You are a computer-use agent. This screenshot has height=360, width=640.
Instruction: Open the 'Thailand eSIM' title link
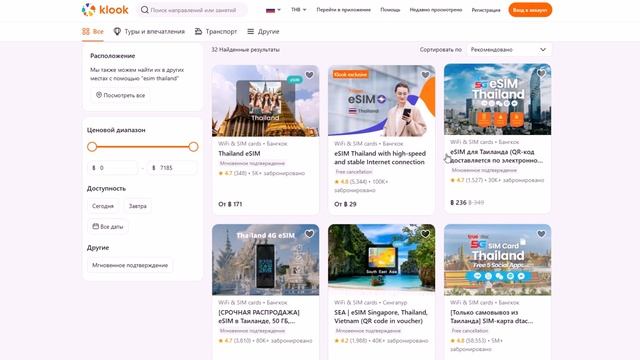click(239, 153)
